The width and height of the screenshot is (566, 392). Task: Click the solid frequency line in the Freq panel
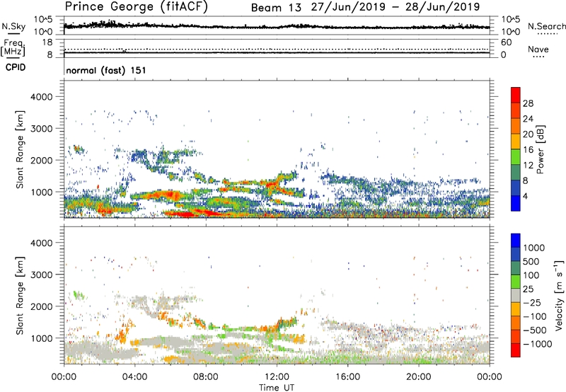(277, 52)
